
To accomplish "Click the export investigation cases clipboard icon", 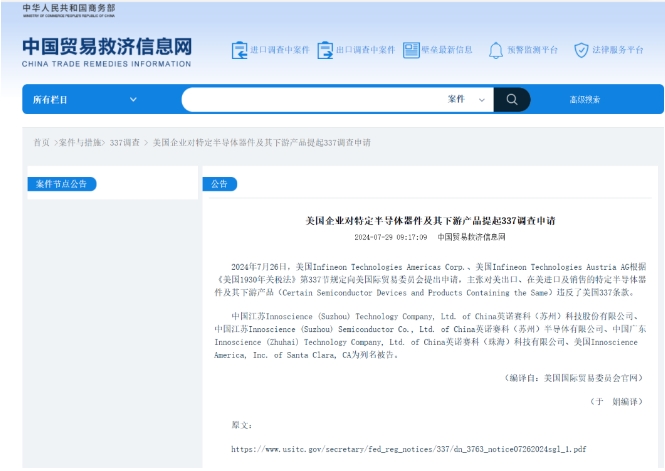I will click(x=325, y=50).
